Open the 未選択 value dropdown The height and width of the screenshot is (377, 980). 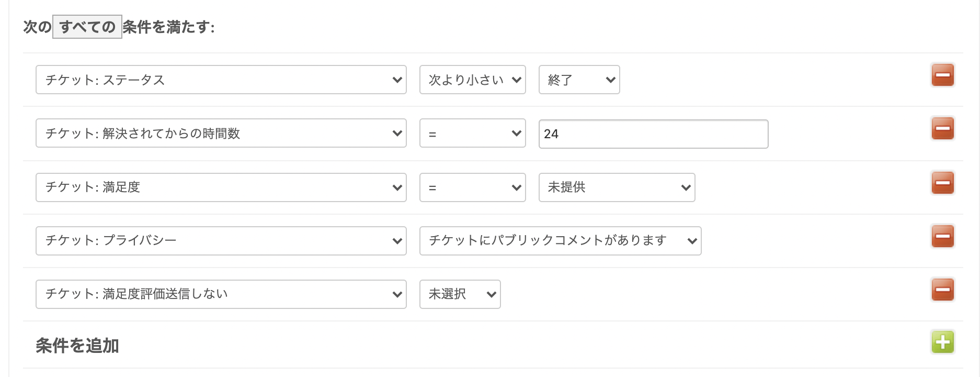click(x=460, y=294)
